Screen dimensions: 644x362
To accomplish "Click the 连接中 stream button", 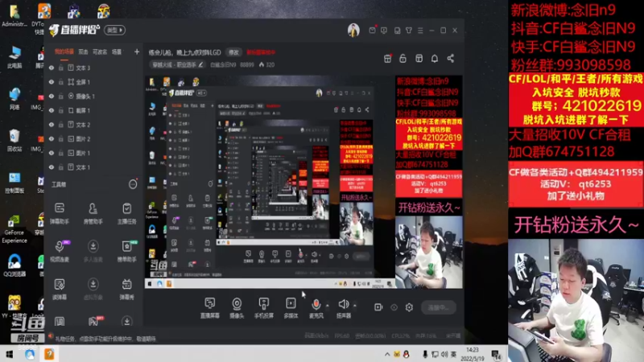I will [x=438, y=307].
